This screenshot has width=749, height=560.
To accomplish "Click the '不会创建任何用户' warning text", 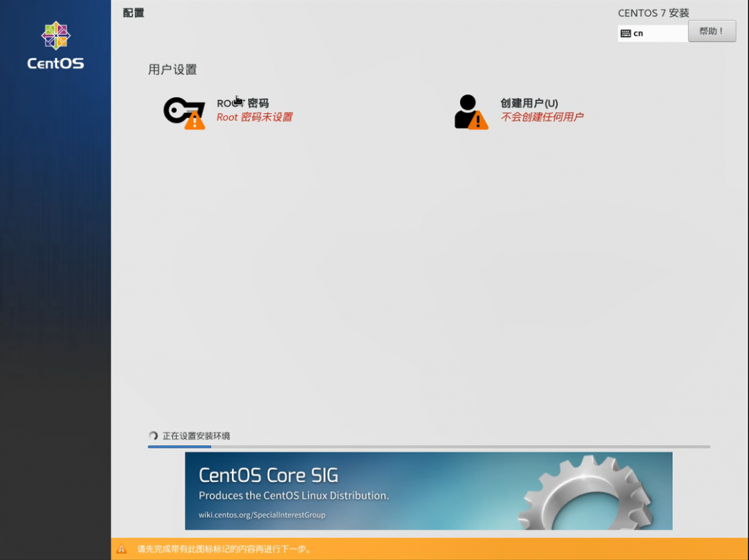I will click(542, 117).
